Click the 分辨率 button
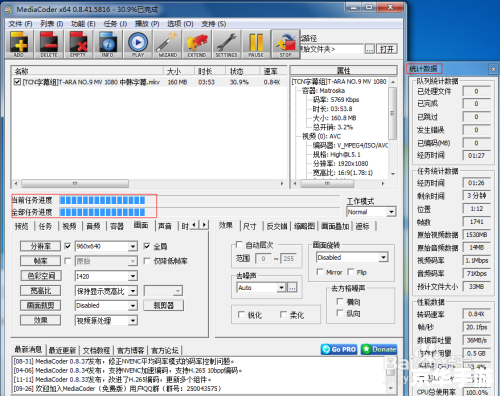Screen dimensions: 500x396 (x=41, y=246)
